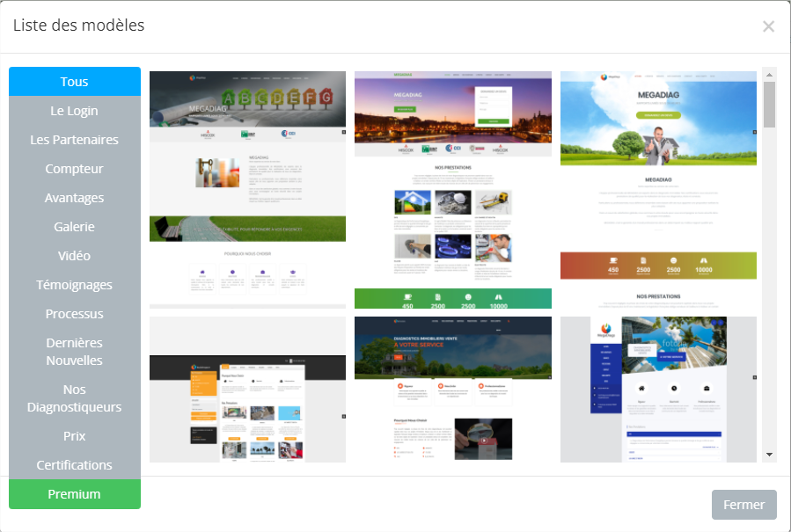Open the Le Login category
Image resolution: width=791 pixels, height=532 pixels.
(75, 111)
